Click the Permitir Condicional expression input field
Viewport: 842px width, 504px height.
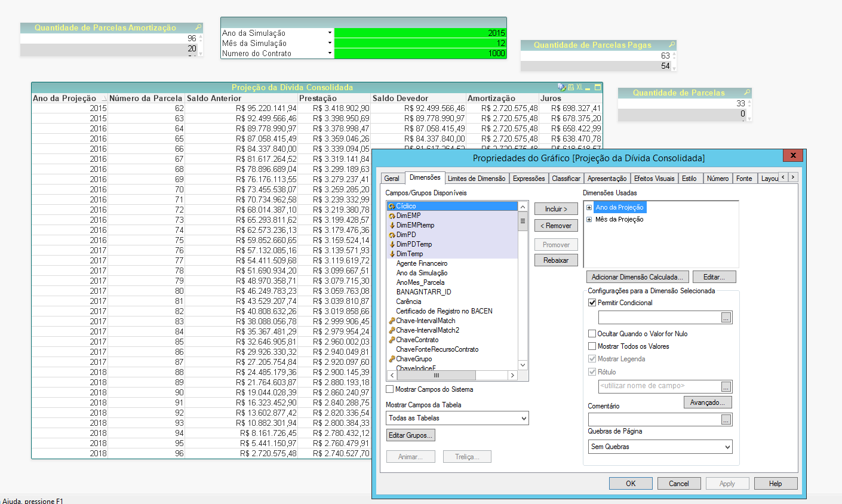tap(659, 318)
